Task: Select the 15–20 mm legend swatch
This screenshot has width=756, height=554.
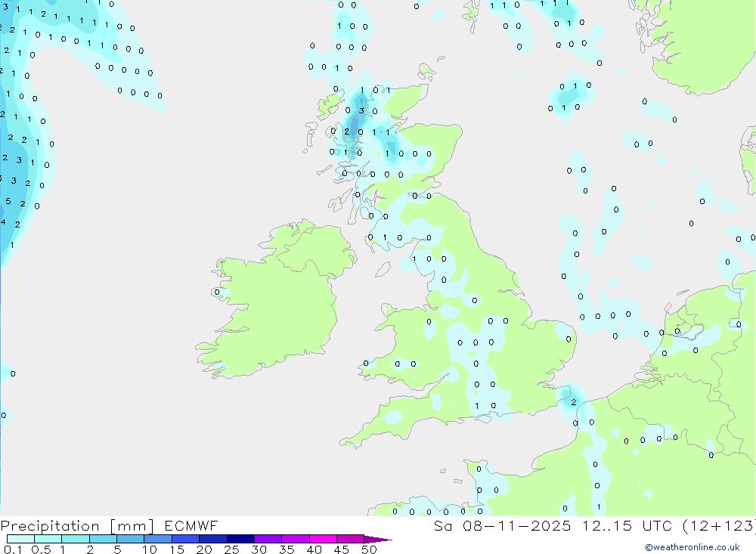Action: tap(185, 539)
